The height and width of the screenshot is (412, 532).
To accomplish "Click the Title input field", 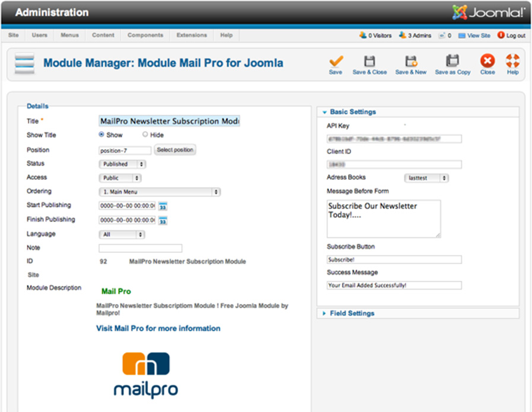I will tap(169, 121).
